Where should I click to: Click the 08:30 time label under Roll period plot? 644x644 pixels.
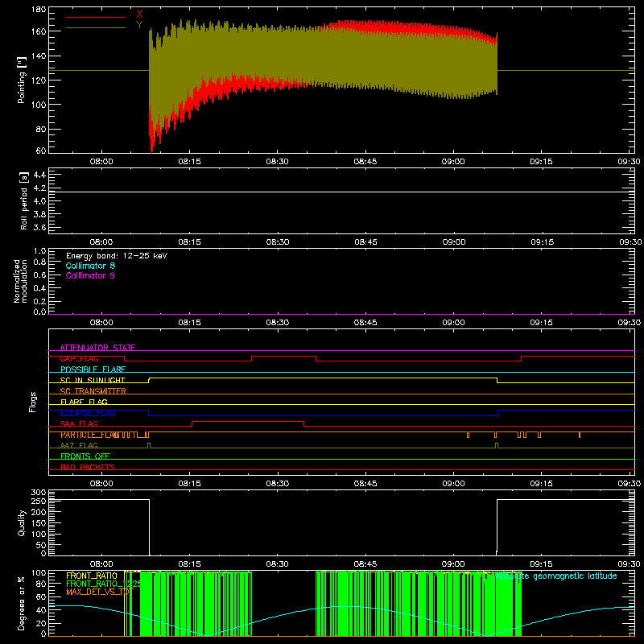[277, 242]
